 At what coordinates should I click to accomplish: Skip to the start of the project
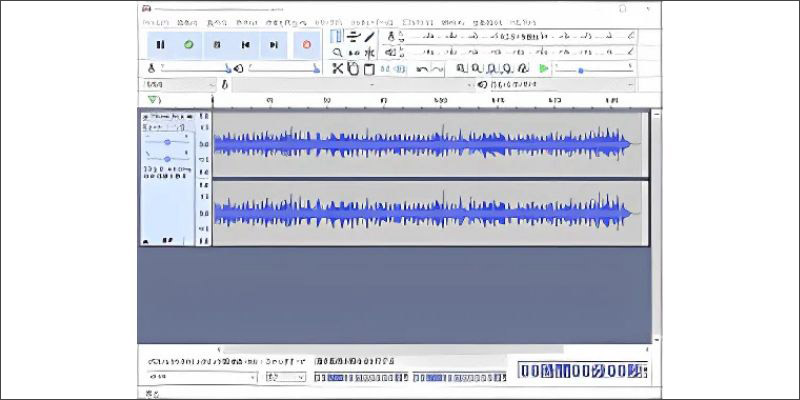pyautogui.click(x=245, y=45)
